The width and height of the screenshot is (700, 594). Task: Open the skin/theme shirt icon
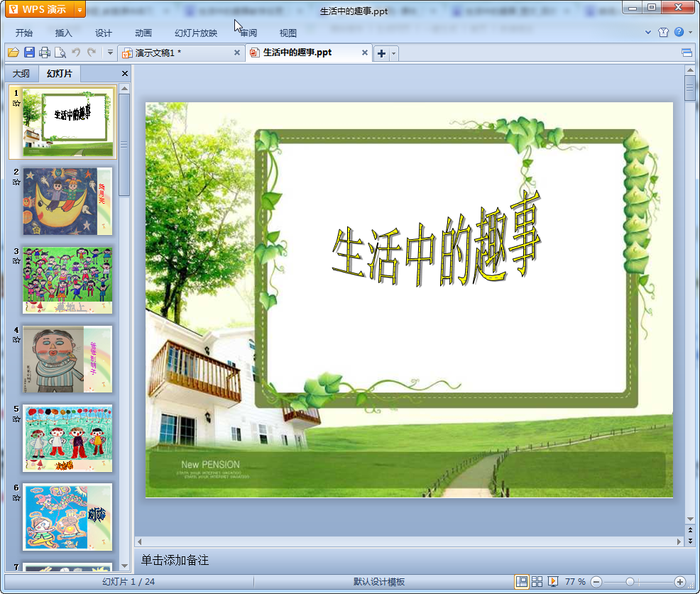click(663, 32)
